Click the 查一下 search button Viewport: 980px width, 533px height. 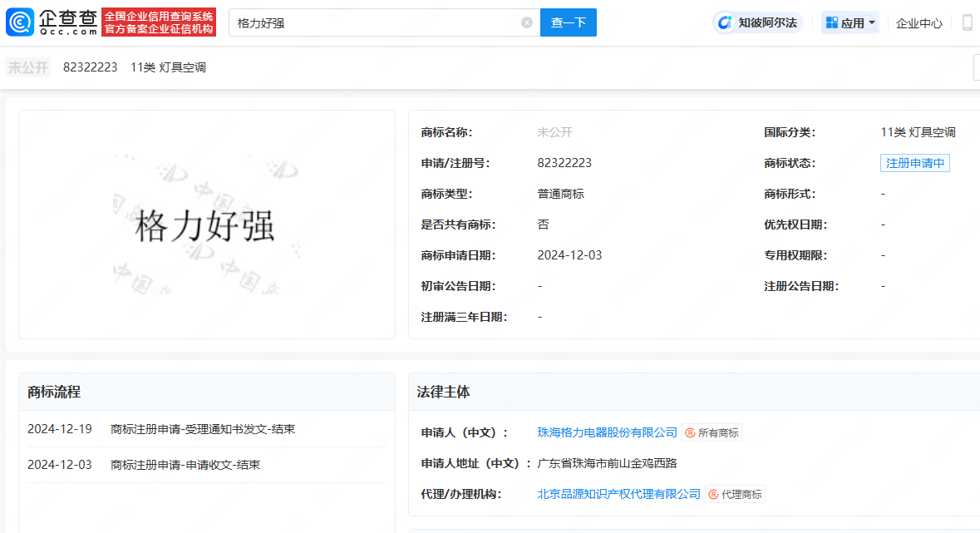tap(568, 22)
